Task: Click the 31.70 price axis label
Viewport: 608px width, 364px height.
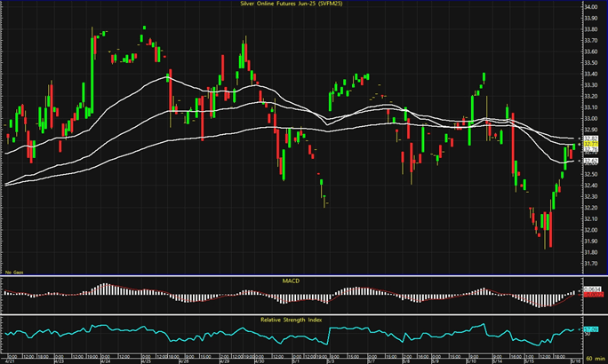Action: [590, 264]
